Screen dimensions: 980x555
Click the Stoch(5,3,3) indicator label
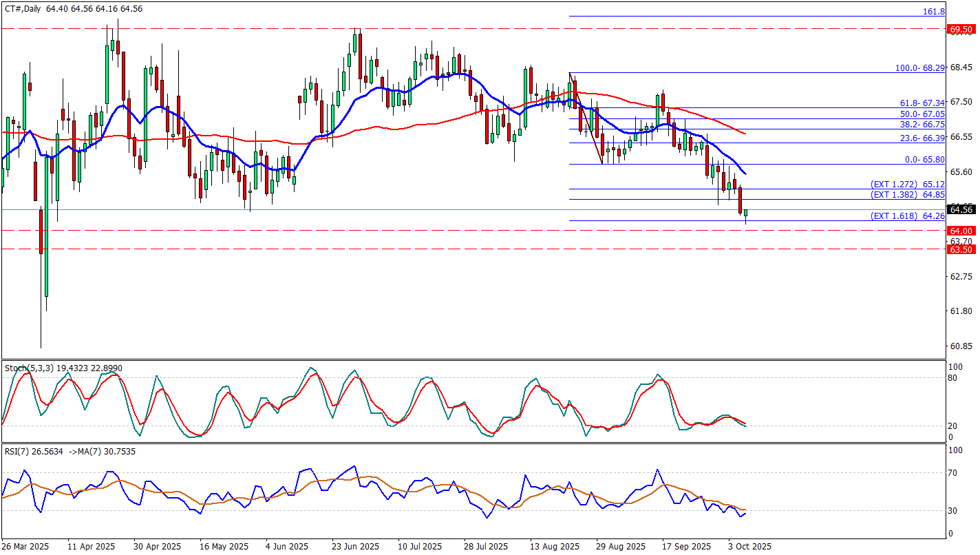[63, 368]
